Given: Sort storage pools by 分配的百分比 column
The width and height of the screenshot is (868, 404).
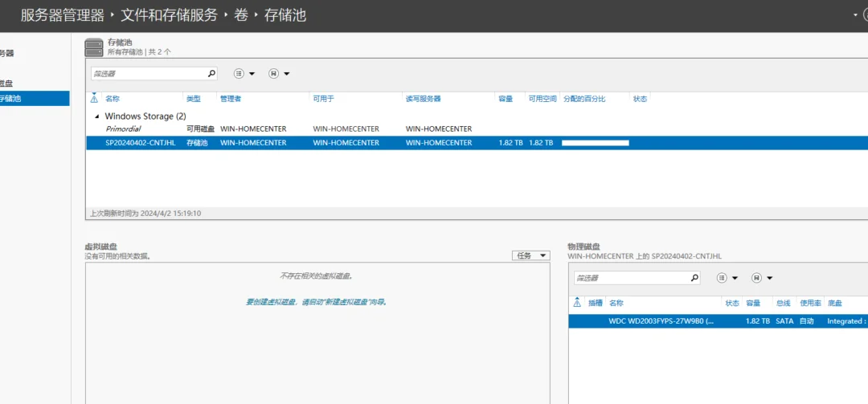Looking at the screenshot, I should pos(584,99).
